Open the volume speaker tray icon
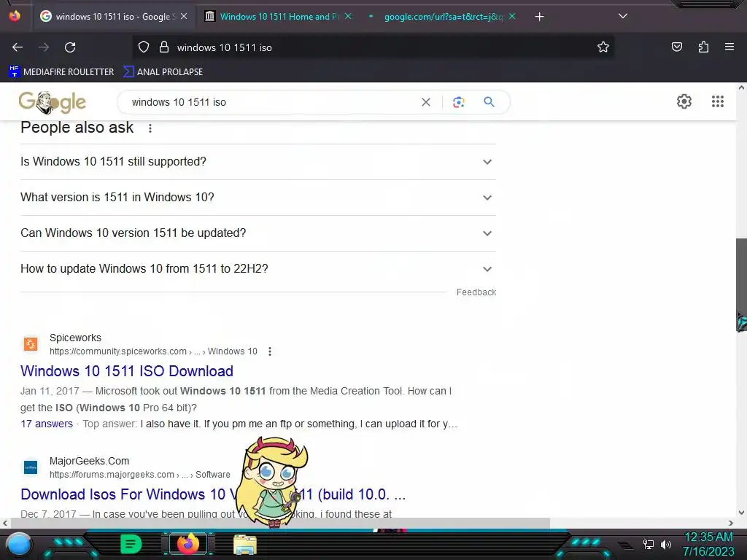This screenshot has width=747, height=560. pos(666,544)
